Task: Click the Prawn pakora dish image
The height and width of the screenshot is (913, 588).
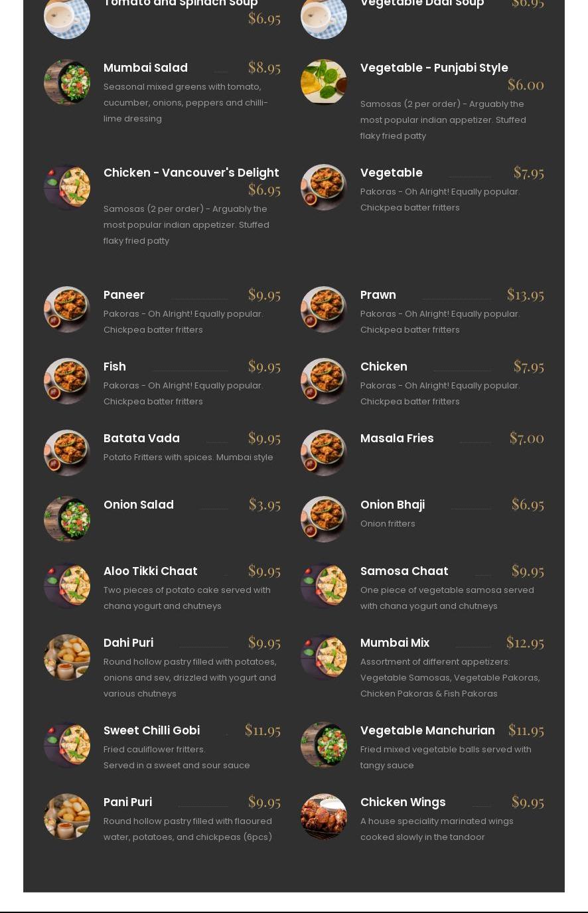Action: [324, 309]
